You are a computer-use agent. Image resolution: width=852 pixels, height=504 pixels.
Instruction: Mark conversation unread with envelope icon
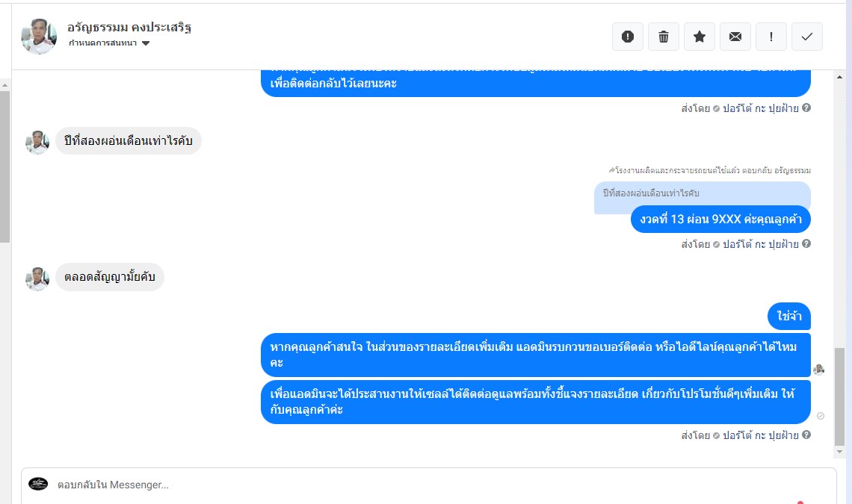[735, 37]
